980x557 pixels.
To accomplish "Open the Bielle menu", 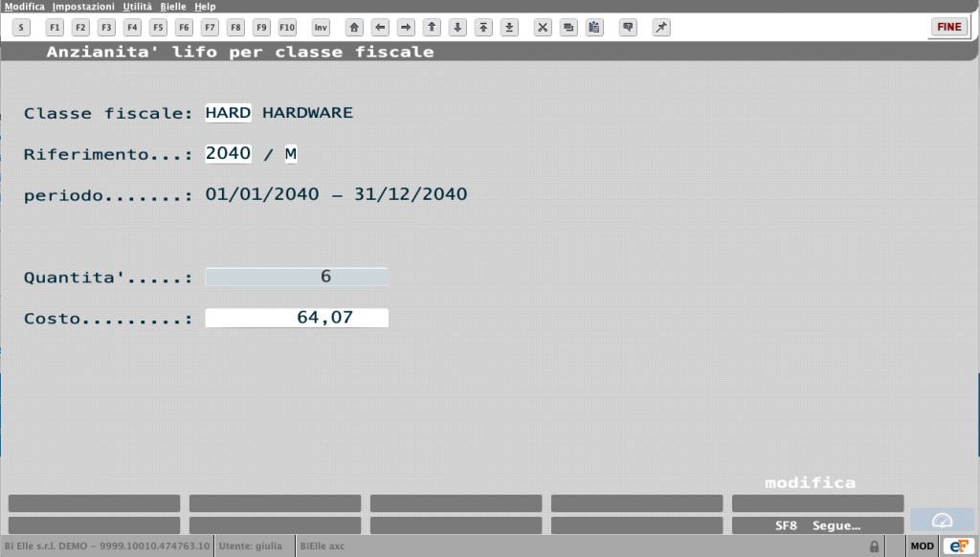I will (173, 7).
